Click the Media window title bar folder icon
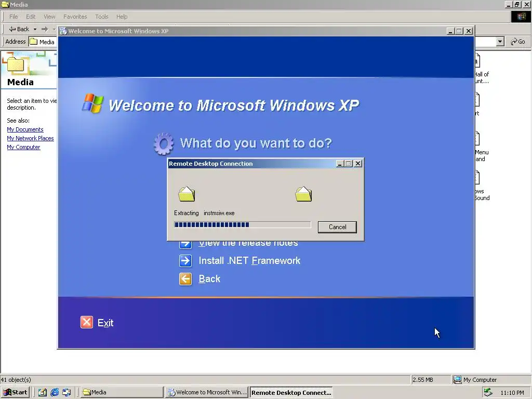This screenshot has width=532, height=399. click(5, 4)
